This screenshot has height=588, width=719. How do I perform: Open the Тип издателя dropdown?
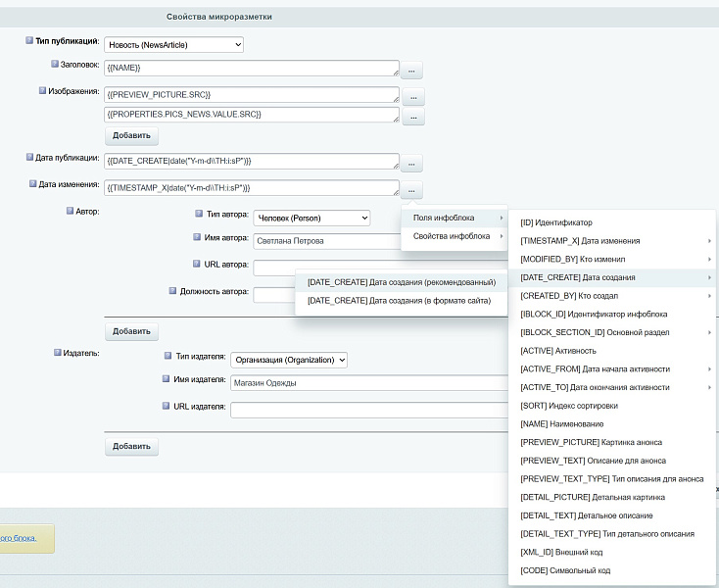point(289,360)
